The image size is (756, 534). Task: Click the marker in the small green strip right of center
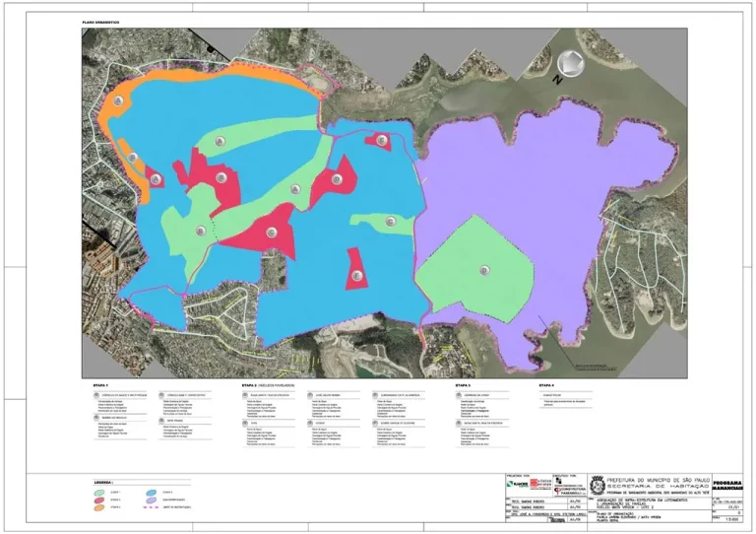click(x=391, y=222)
